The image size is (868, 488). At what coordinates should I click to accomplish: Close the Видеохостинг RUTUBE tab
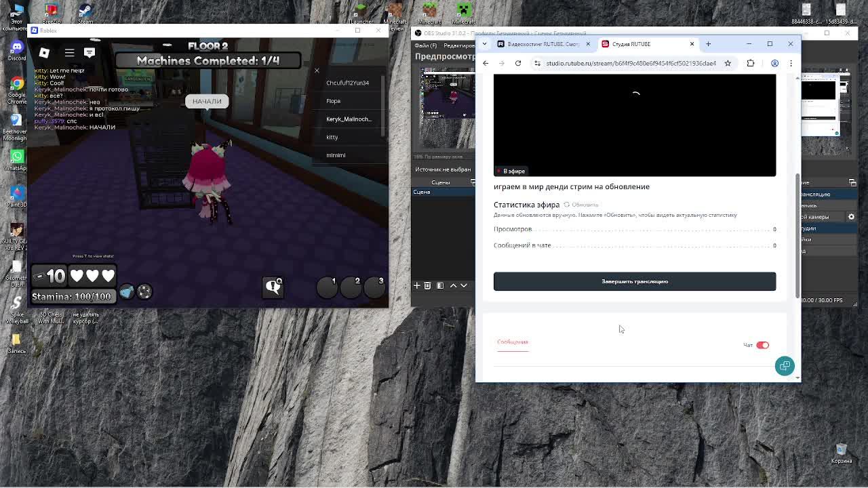tap(588, 44)
